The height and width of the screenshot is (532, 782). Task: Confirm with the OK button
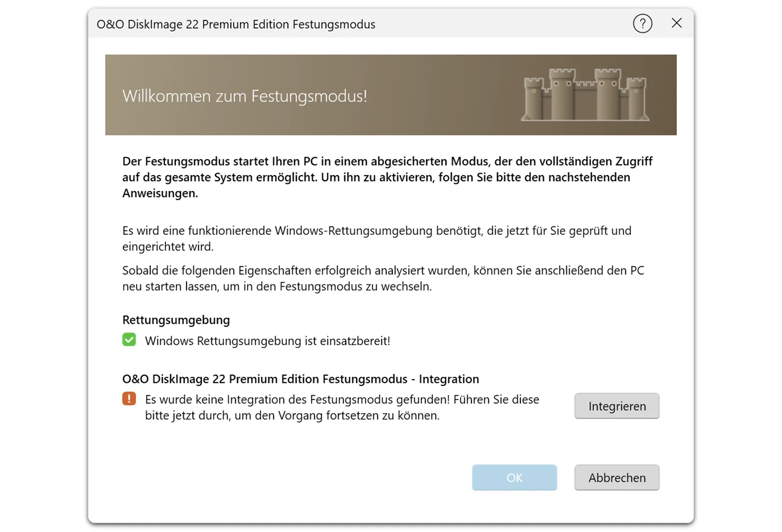(514, 477)
